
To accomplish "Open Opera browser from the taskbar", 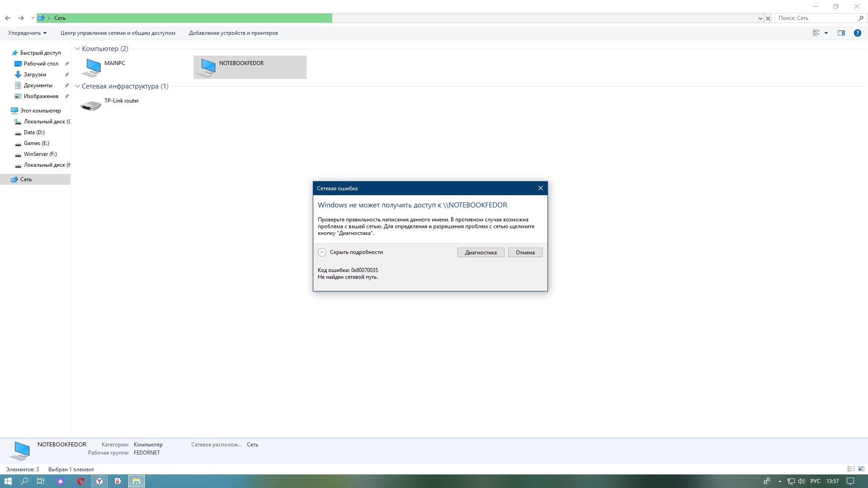I will click(x=81, y=481).
